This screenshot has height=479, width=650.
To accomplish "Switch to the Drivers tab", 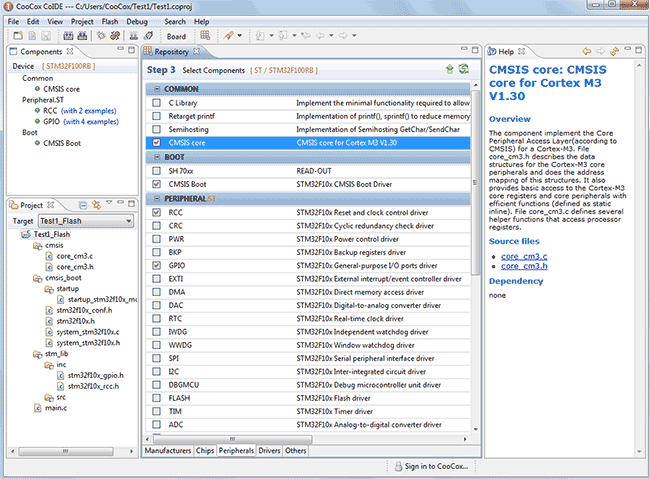I will coord(269,450).
